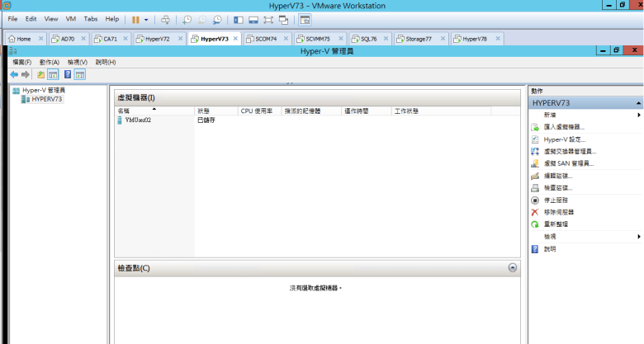Viewport: 644px width, 344px height.
Task: Click the Hyper-V back arrow icon
Action: coord(14,74)
